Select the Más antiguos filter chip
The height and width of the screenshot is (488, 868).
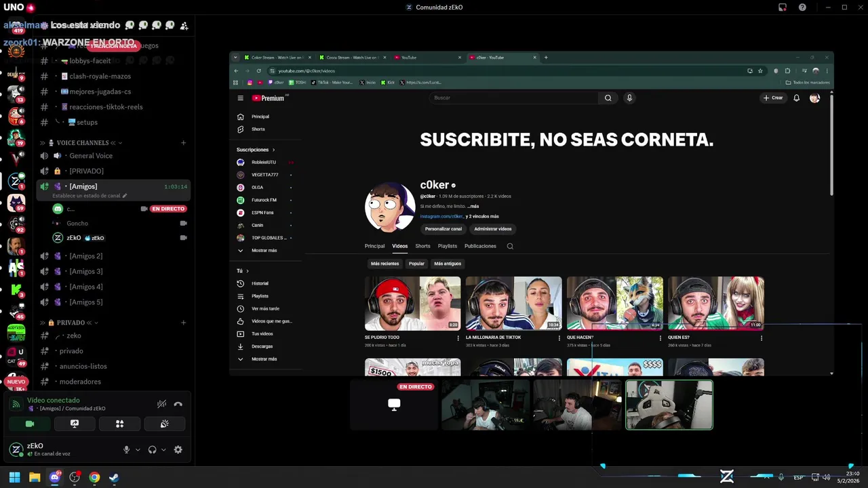coord(448,264)
